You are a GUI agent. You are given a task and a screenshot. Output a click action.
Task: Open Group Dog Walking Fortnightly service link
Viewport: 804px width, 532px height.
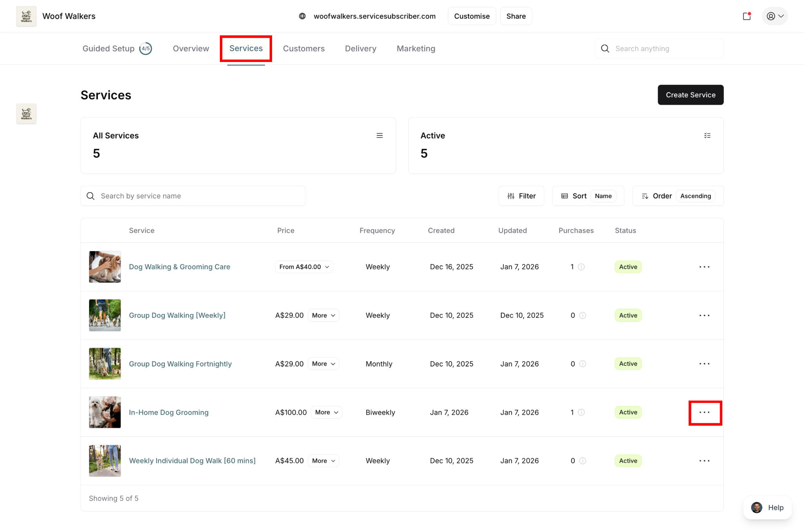point(180,364)
